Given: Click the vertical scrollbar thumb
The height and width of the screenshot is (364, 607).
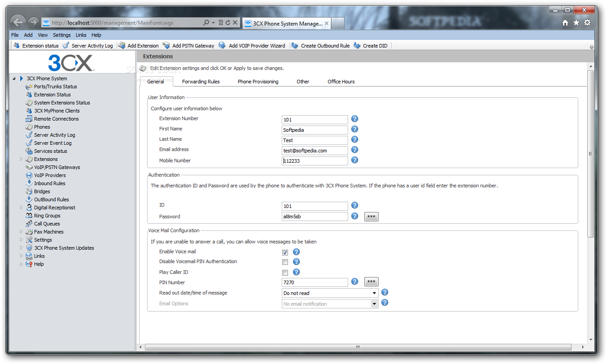Looking at the screenshot, I should [x=590, y=154].
